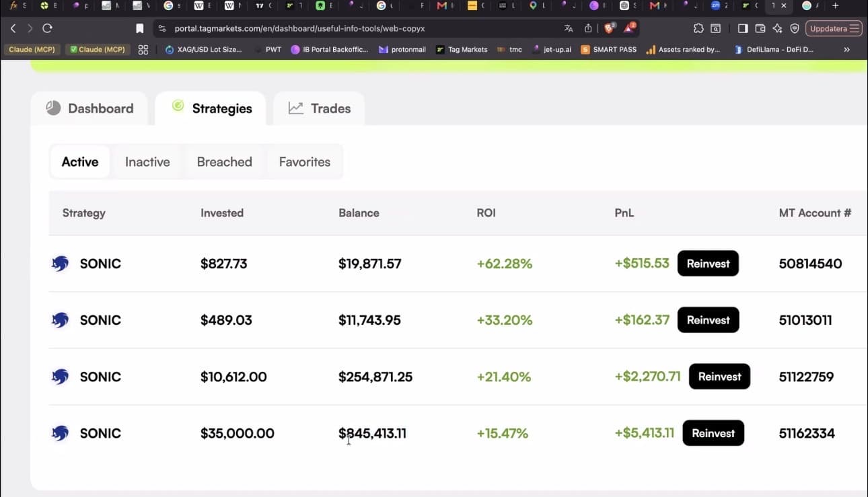Image resolution: width=868 pixels, height=497 pixels.
Task: Open the tab search icon in toolbar
Action: 715,28
